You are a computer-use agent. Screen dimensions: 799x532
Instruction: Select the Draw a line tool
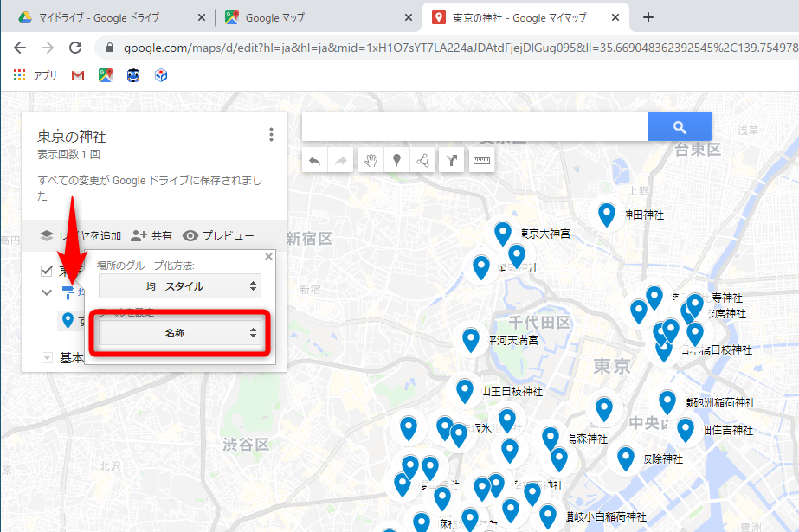click(424, 160)
